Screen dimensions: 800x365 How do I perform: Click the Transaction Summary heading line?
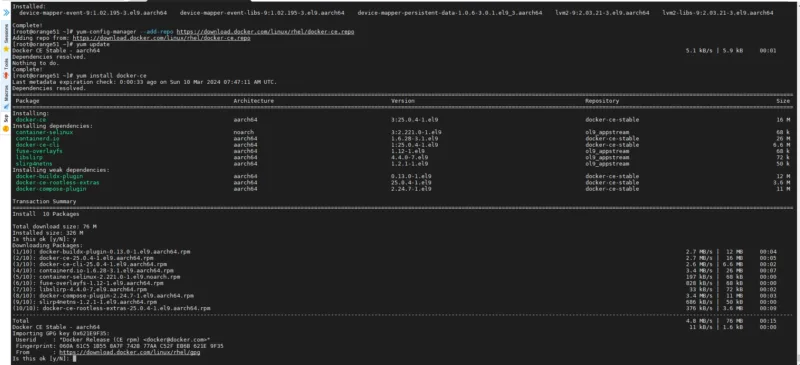tap(44, 201)
